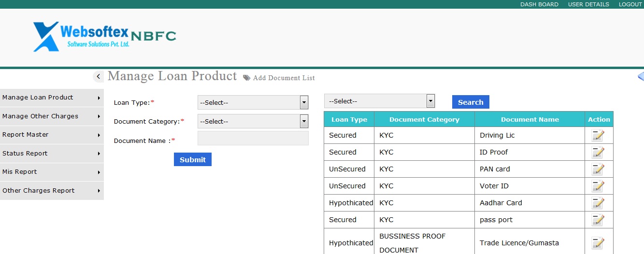Click KYC in the Voter ID row
Image resolution: width=644 pixels, height=254 pixels.
[386, 186]
